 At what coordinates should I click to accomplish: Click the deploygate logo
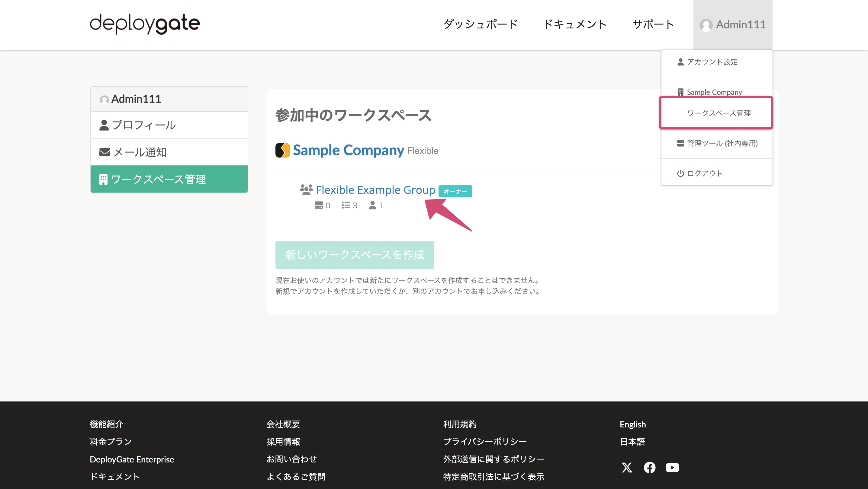tap(144, 24)
